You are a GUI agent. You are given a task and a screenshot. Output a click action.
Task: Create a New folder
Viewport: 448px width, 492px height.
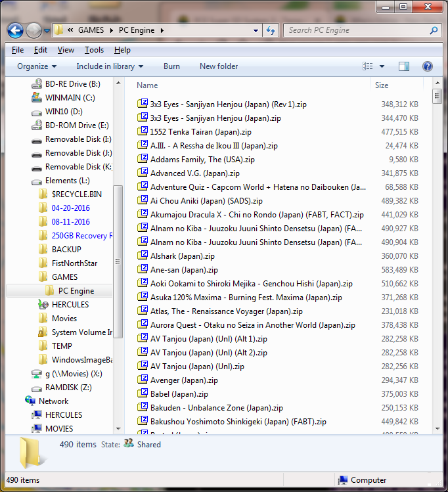[x=219, y=66]
